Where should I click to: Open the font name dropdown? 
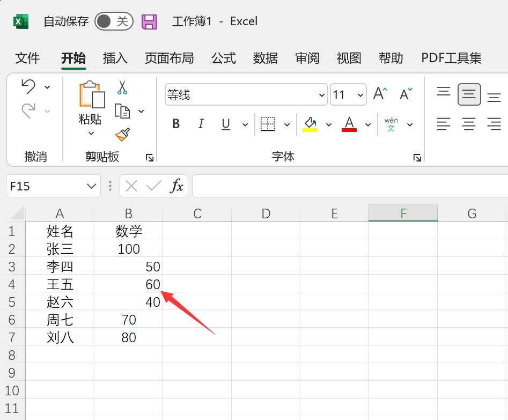click(321, 94)
